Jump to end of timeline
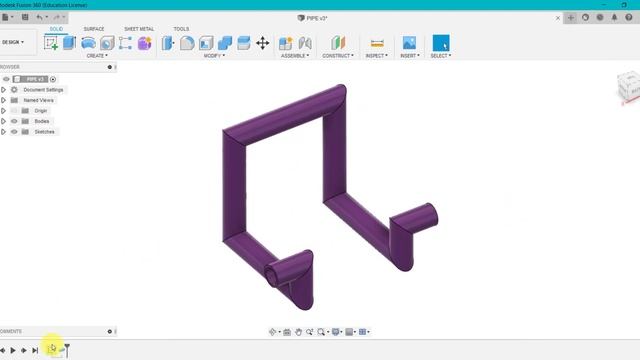 coord(35,350)
